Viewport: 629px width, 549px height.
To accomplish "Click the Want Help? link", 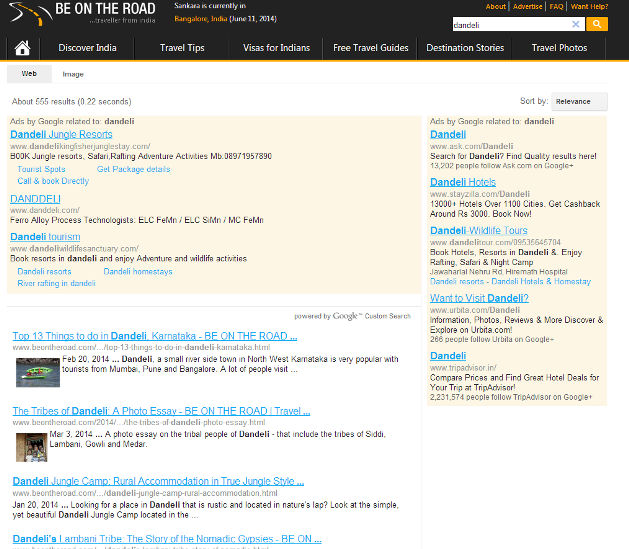I will pos(589,6).
